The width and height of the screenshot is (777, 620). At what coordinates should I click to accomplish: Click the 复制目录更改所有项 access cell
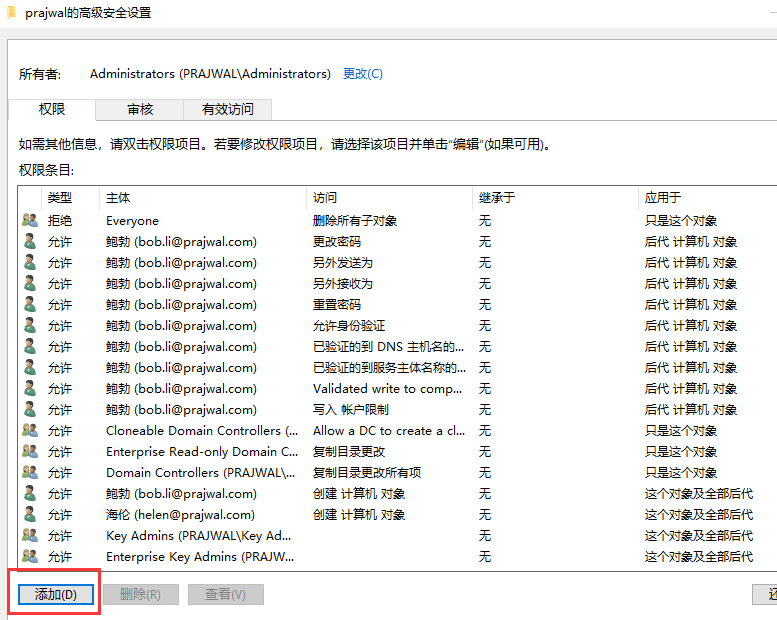367,473
